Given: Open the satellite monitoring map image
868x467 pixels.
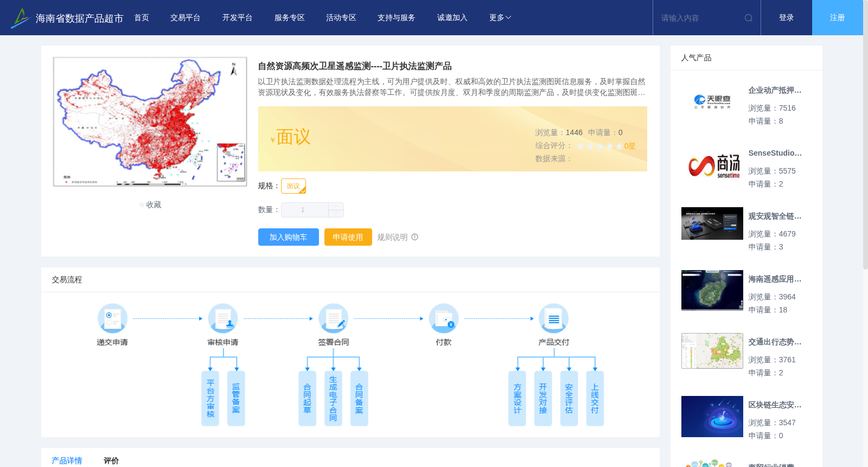Looking at the screenshot, I should click(x=150, y=121).
